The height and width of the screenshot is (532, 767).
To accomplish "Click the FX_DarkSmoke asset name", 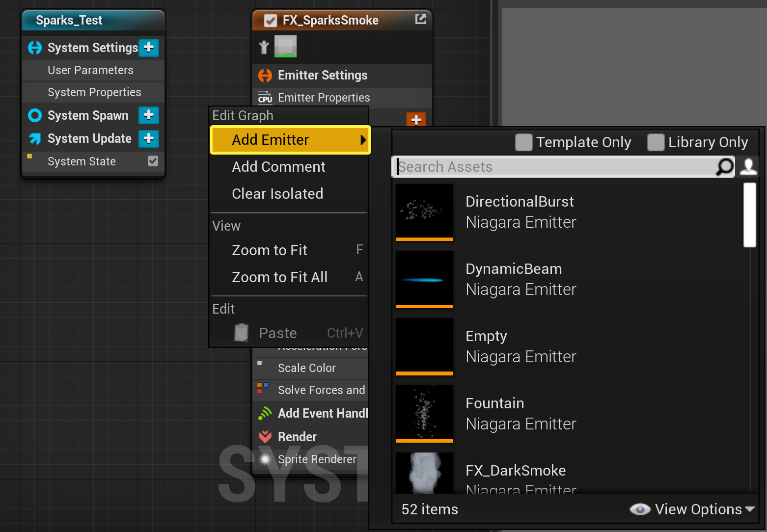I will (516, 471).
